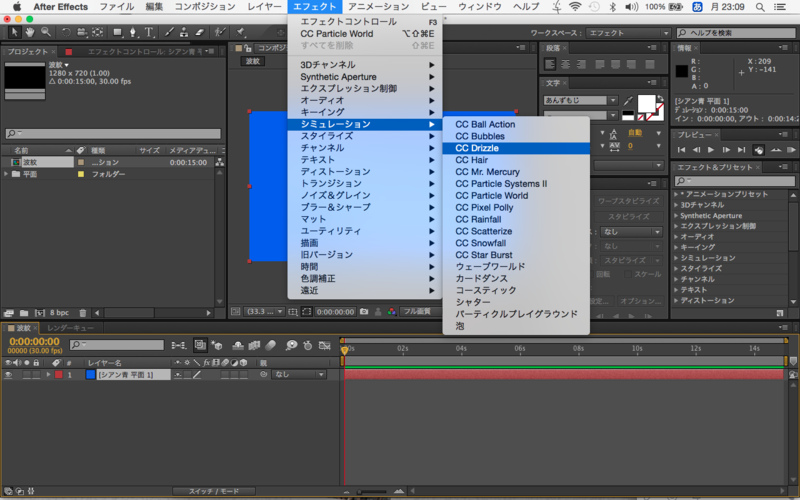Select the Unified Camera tool
Screen dimensions: 800x500
coord(82,32)
